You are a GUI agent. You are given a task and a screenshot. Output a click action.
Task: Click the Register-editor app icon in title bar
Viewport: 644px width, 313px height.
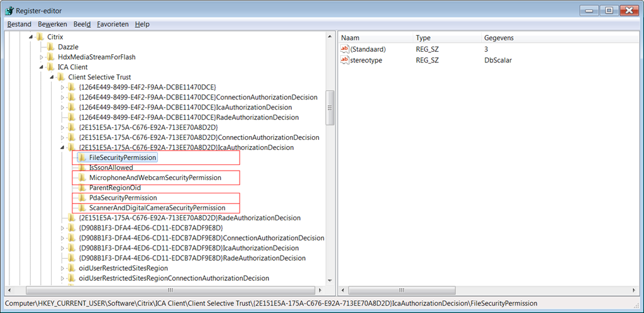(x=8, y=10)
